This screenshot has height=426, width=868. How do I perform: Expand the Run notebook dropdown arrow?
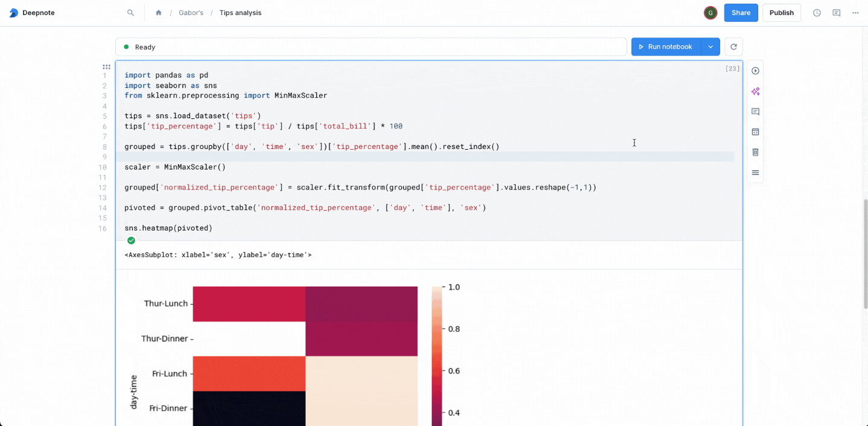click(711, 46)
